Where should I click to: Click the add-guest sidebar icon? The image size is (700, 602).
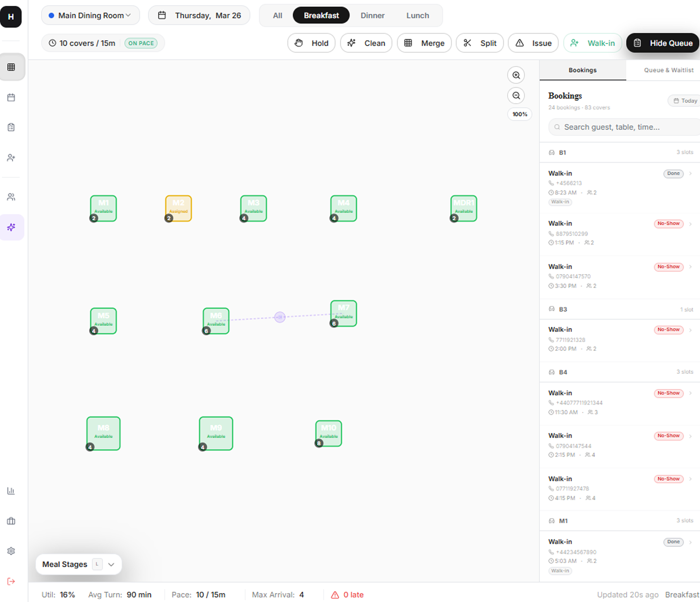coord(12,157)
